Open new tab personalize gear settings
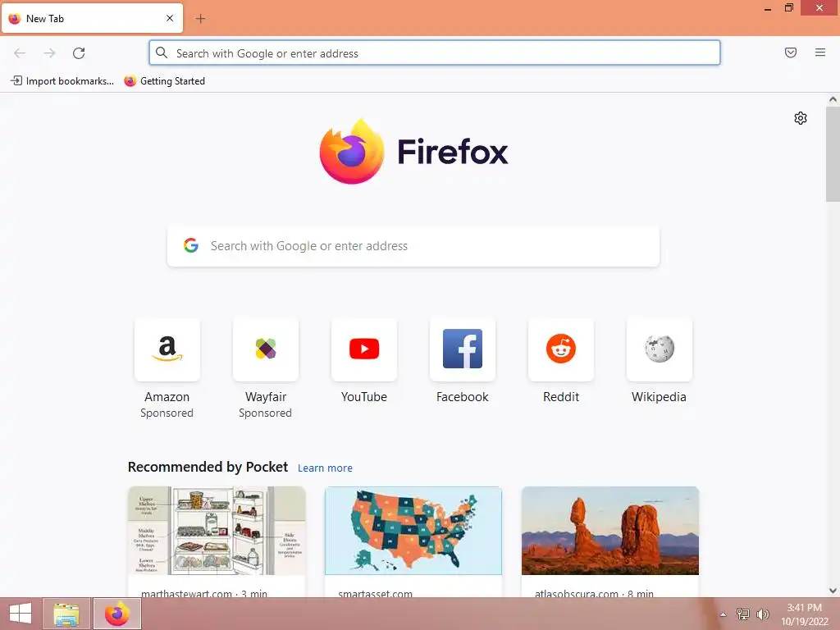The height and width of the screenshot is (630, 840). [x=801, y=118]
